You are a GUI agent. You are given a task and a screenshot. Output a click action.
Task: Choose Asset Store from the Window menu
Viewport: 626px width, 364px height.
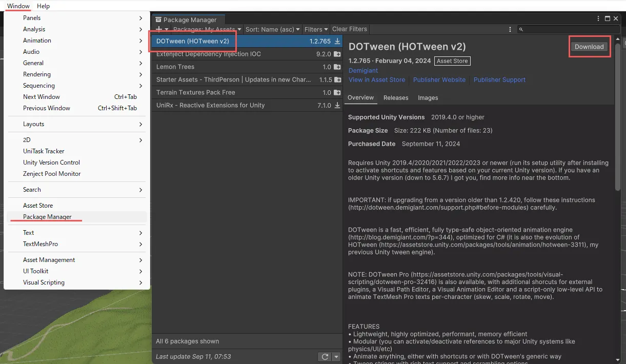coord(38,206)
